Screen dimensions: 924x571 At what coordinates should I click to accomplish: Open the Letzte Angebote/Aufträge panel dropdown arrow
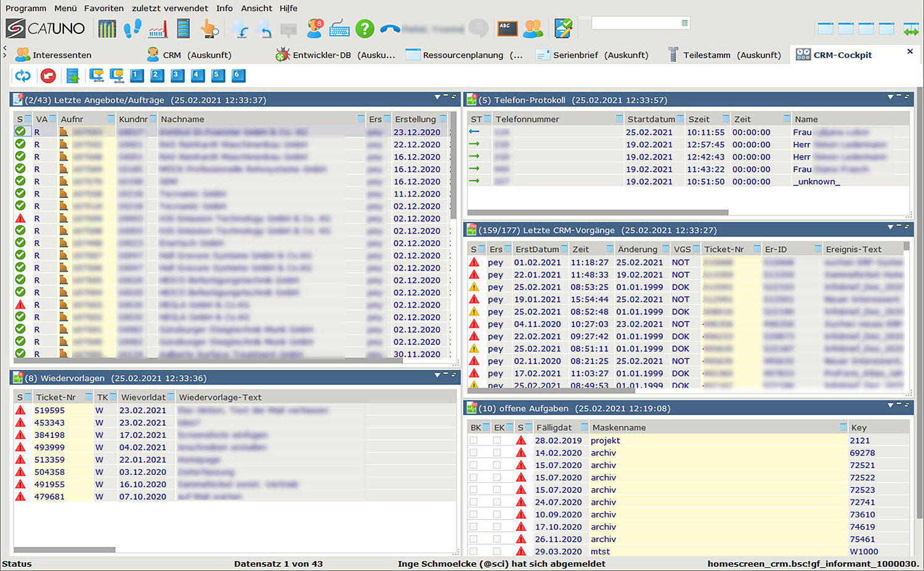(x=437, y=97)
